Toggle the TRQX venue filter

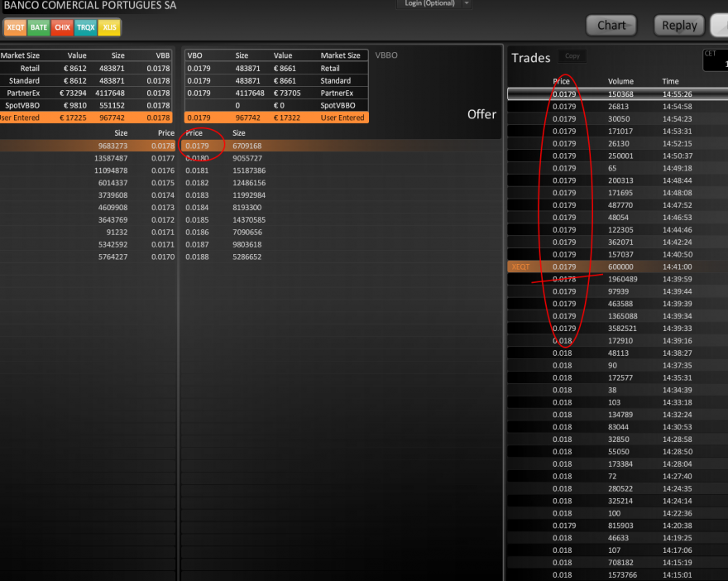[x=85, y=27]
